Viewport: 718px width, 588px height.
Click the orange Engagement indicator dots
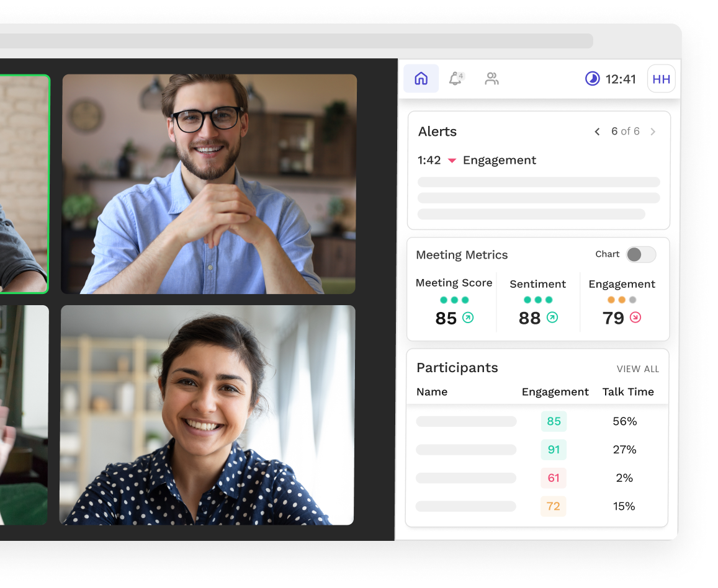point(621,300)
